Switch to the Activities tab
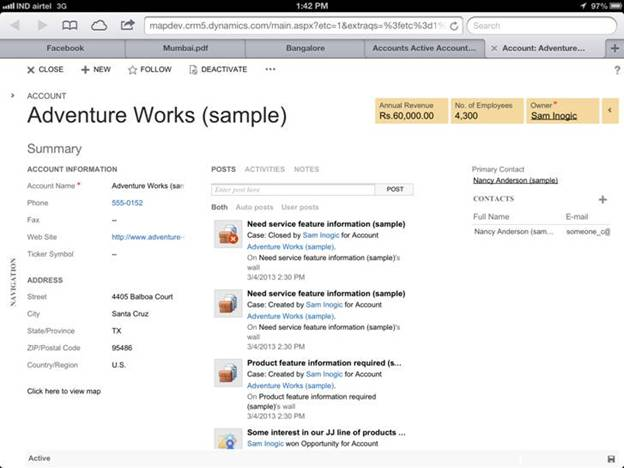This screenshot has height=468, width=624. pos(265,169)
